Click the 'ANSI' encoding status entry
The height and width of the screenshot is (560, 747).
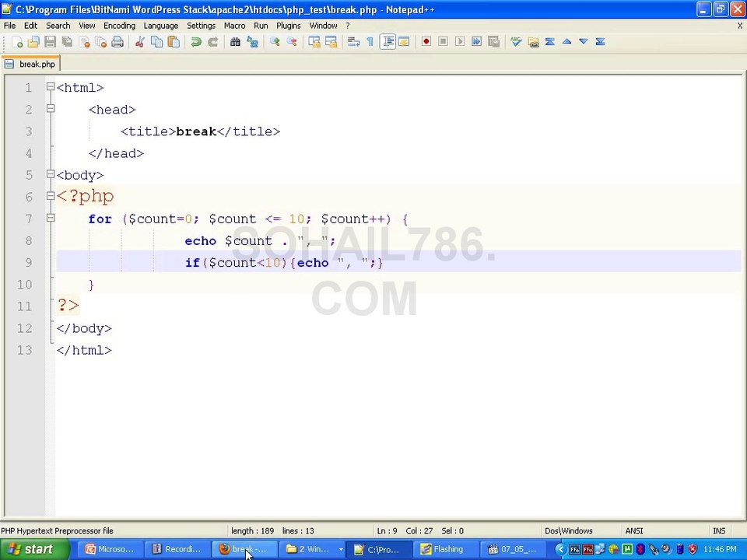pyautogui.click(x=634, y=530)
